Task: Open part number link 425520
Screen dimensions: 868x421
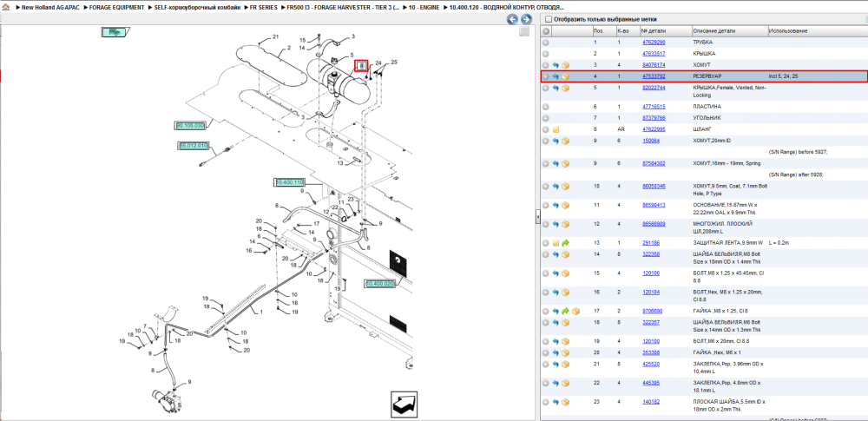Action: (650, 364)
